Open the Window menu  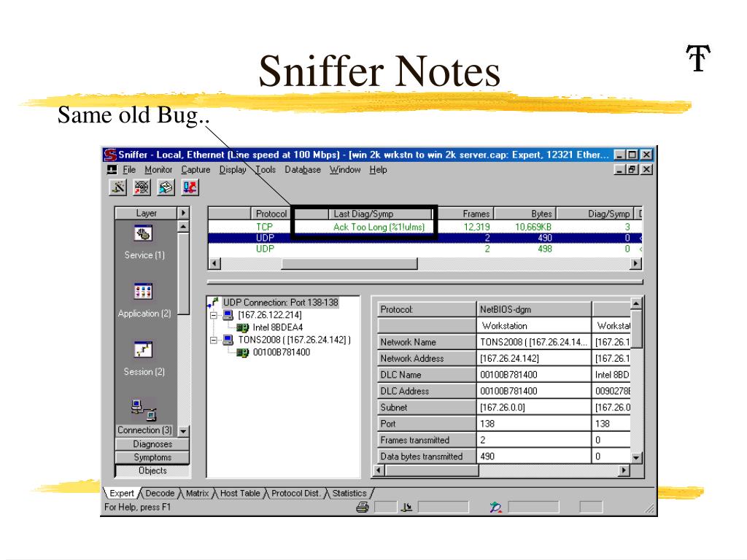[x=345, y=169]
